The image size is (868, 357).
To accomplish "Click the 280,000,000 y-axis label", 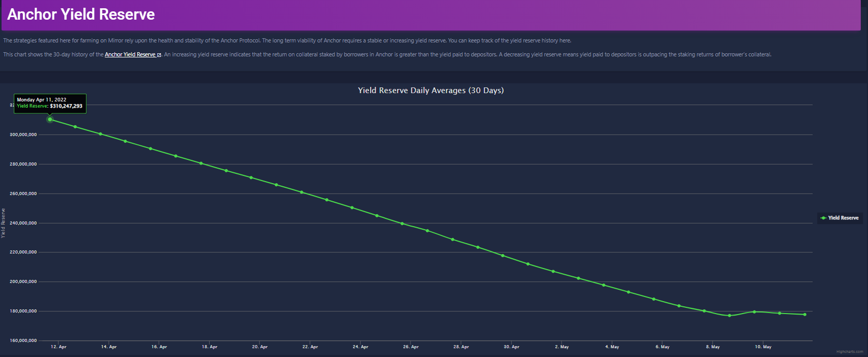I will click(x=23, y=164).
